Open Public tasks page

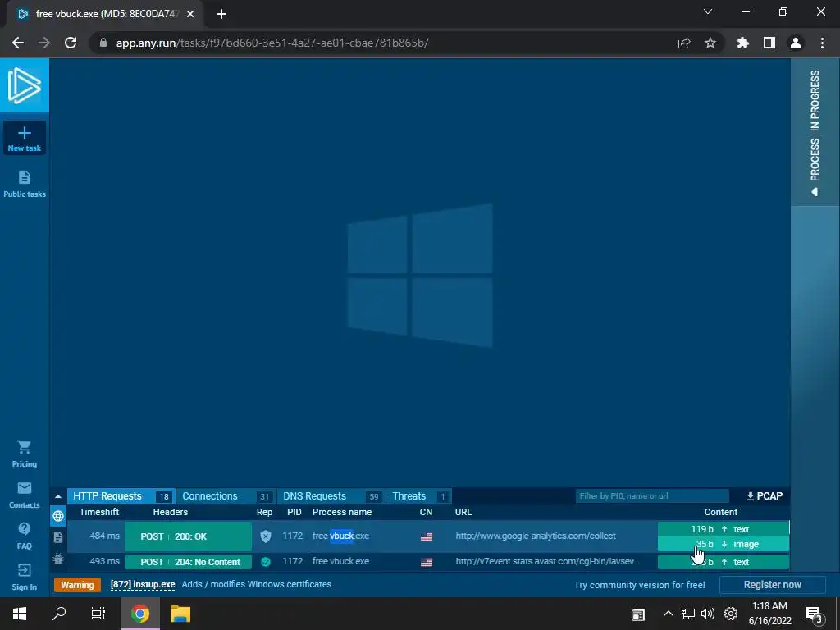pos(24,184)
